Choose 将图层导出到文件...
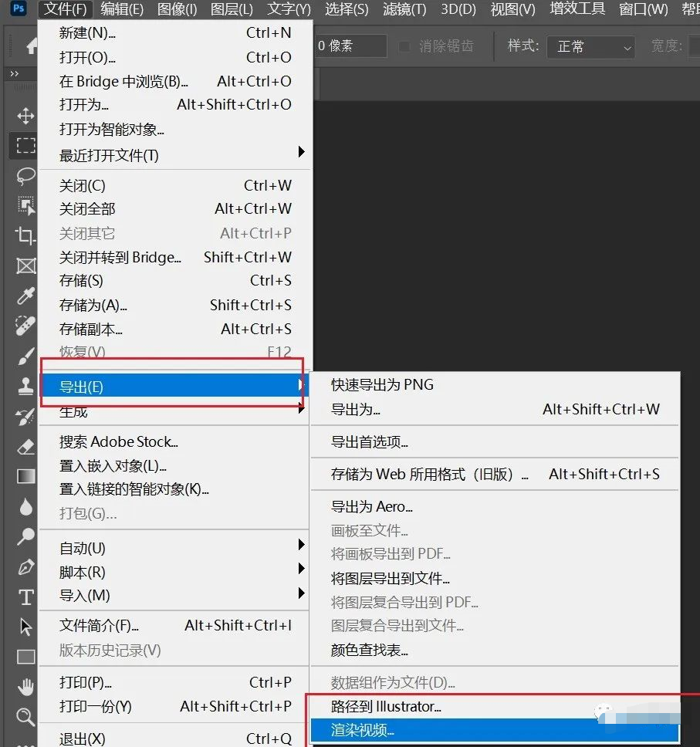The width and height of the screenshot is (700, 747). click(x=495, y=578)
